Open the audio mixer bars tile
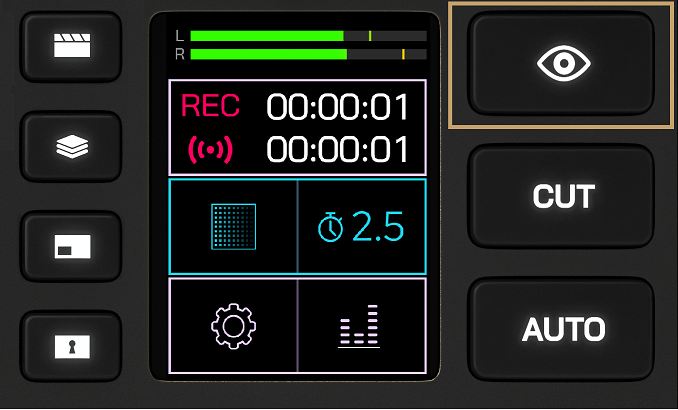This screenshot has width=678, height=410. 361,326
